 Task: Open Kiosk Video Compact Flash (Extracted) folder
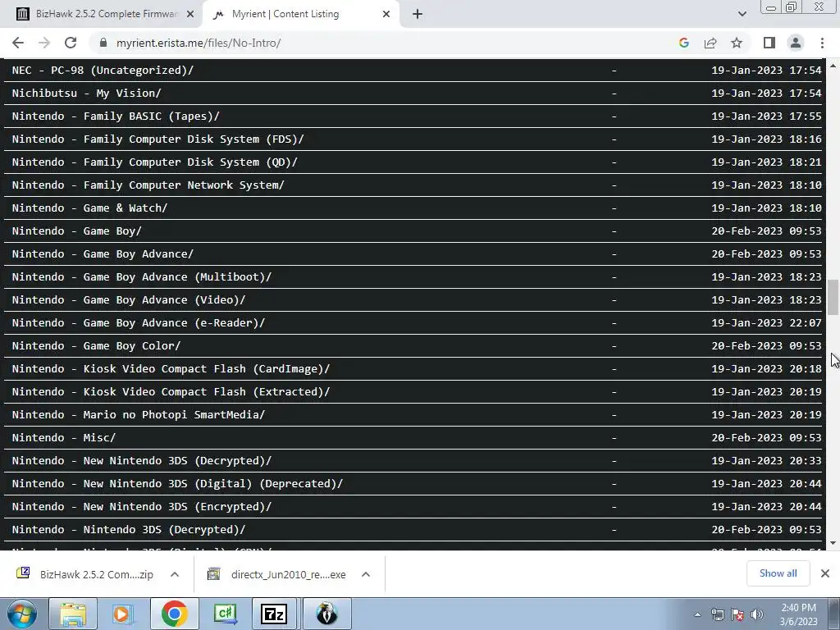click(171, 392)
